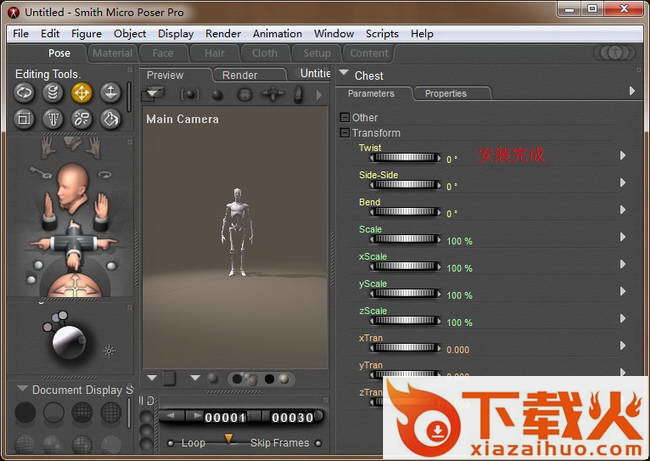Switch to the Render viewport tab
The image size is (650, 461).
[249, 75]
